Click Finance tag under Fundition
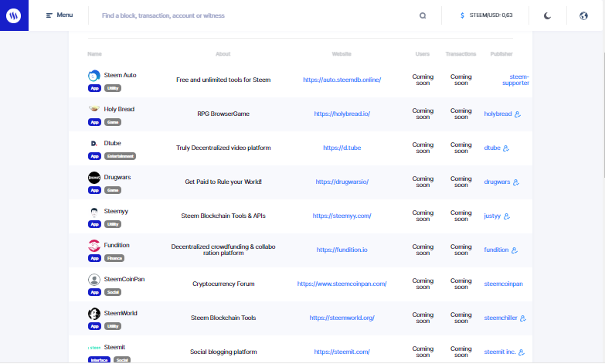The image size is (605, 364). [x=114, y=258]
